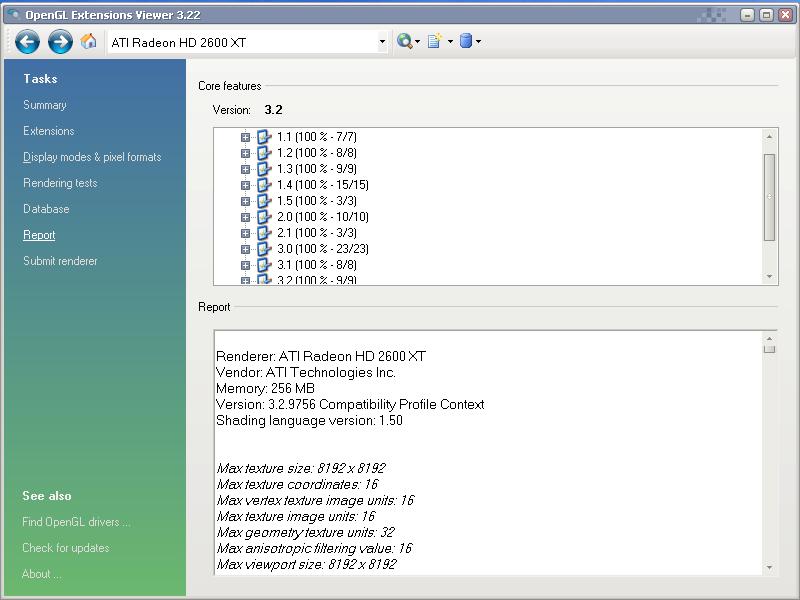Select row 1.1 (100 % - 7/7)
This screenshot has width=800, height=600.
point(317,137)
